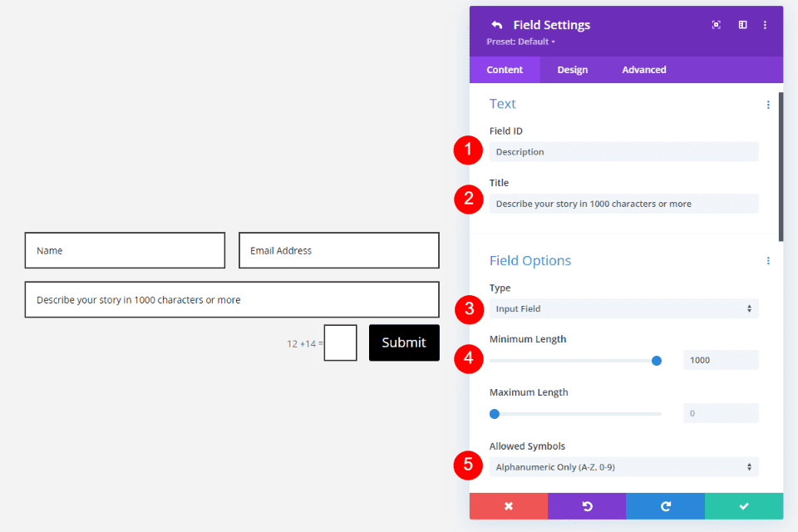Open the Type dropdown showing Input Field
Image resolution: width=798 pixels, height=532 pixels.
(623, 308)
